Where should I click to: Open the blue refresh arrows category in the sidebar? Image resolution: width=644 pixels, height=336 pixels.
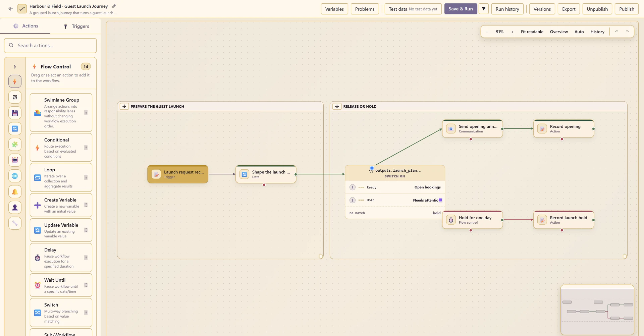(x=15, y=128)
